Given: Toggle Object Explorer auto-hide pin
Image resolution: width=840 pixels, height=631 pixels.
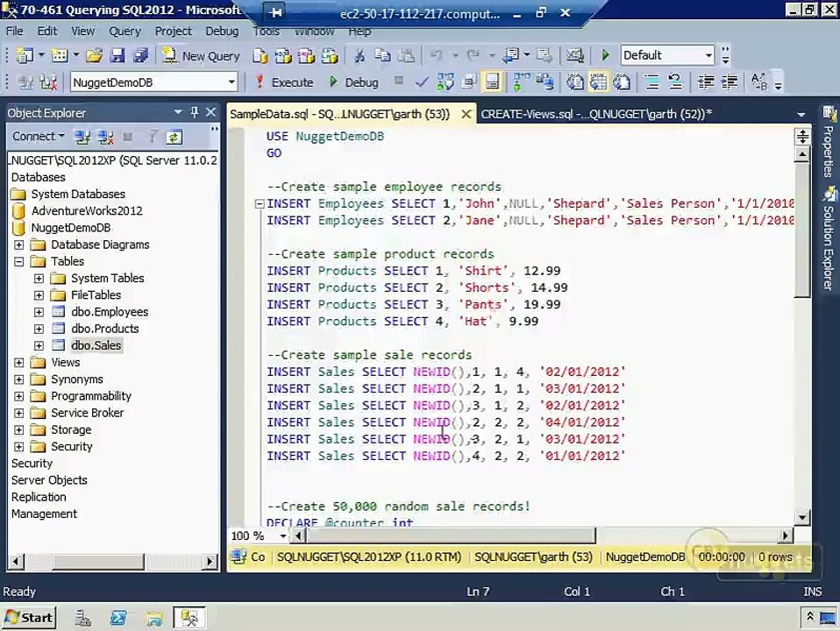Looking at the screenshot, I should coord(195,112).
